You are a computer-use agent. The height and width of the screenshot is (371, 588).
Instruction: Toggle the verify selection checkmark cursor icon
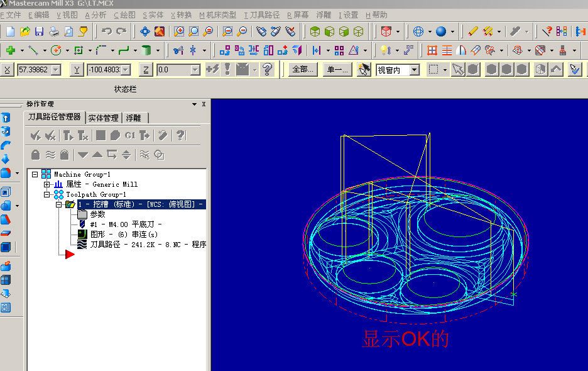(x=575, y=69)
